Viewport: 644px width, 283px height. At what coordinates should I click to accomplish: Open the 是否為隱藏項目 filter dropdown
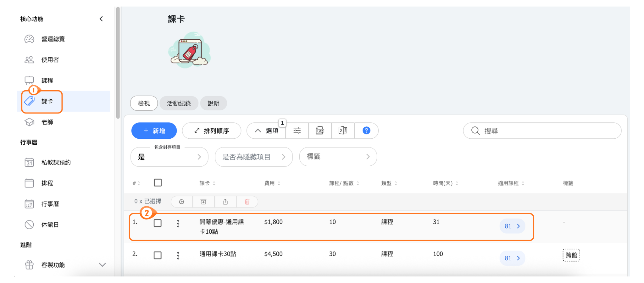(x=253, y=157)
